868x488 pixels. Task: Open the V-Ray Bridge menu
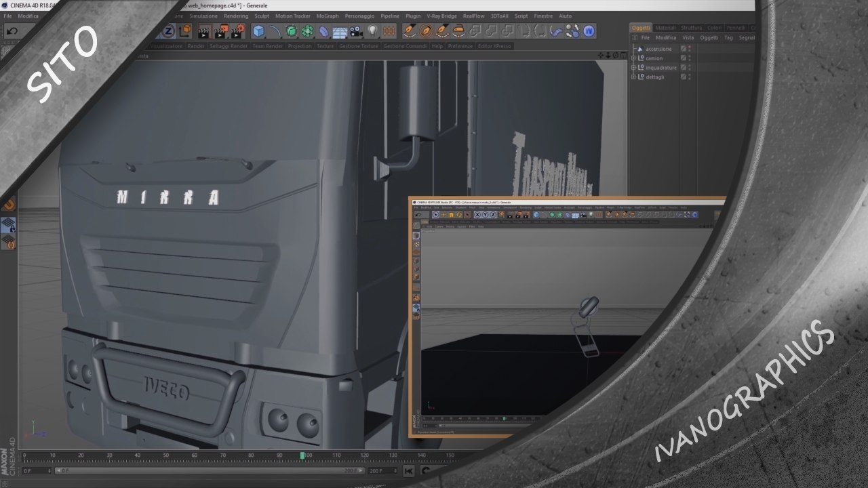pos(442,16)
